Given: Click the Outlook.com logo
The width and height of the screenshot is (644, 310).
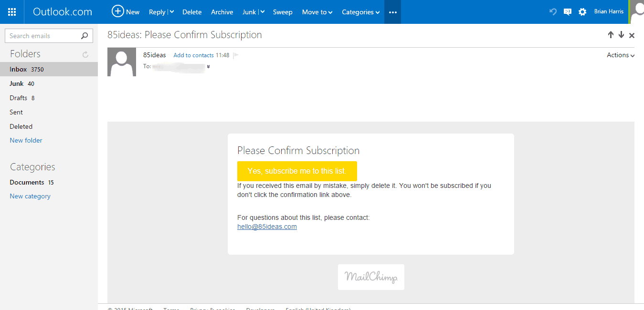Looking at the screenshot, I should click(x=63, y=12).
